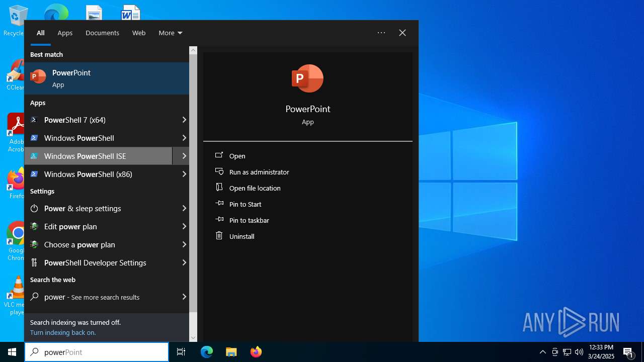Screen dimensions: 644x362
Task: Close the search panel
Action: 403,33
